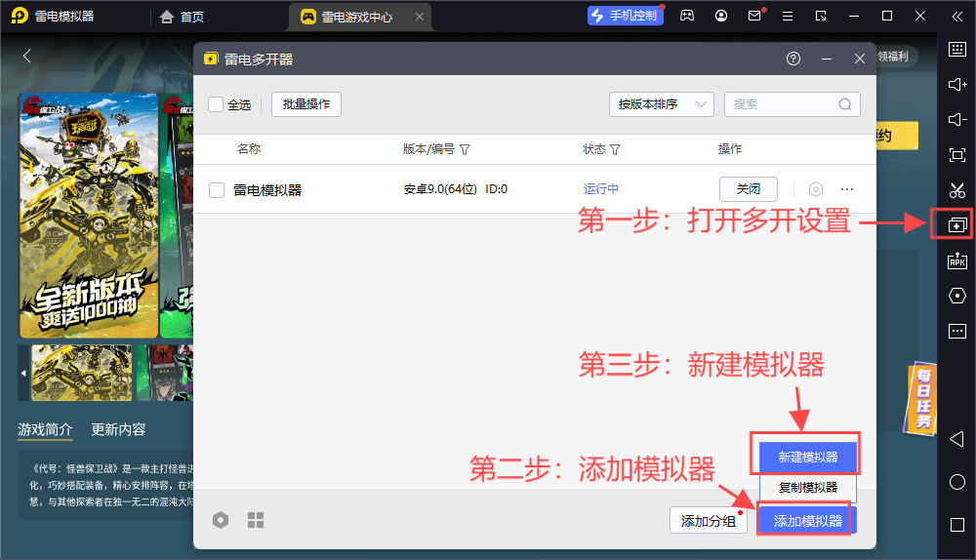Choose 新建模拟器 from the popup menu

pyautogui.click(x=808, y=458)
